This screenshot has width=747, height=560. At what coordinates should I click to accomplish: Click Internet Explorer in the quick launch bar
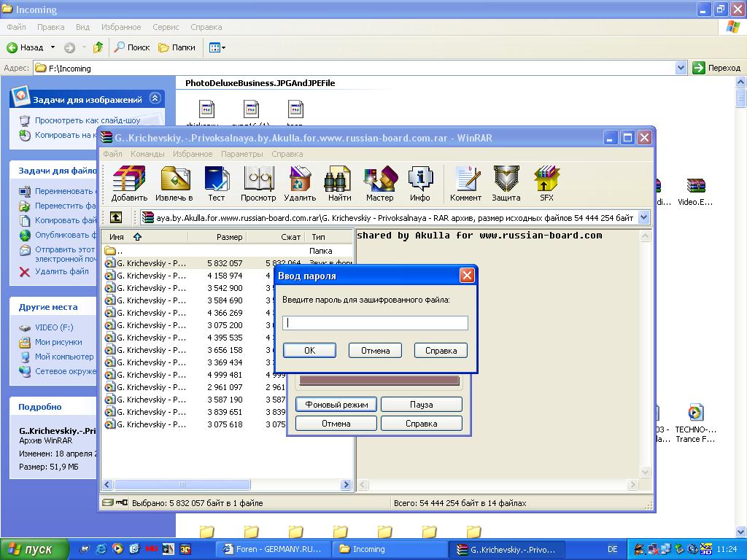(101, 549)
